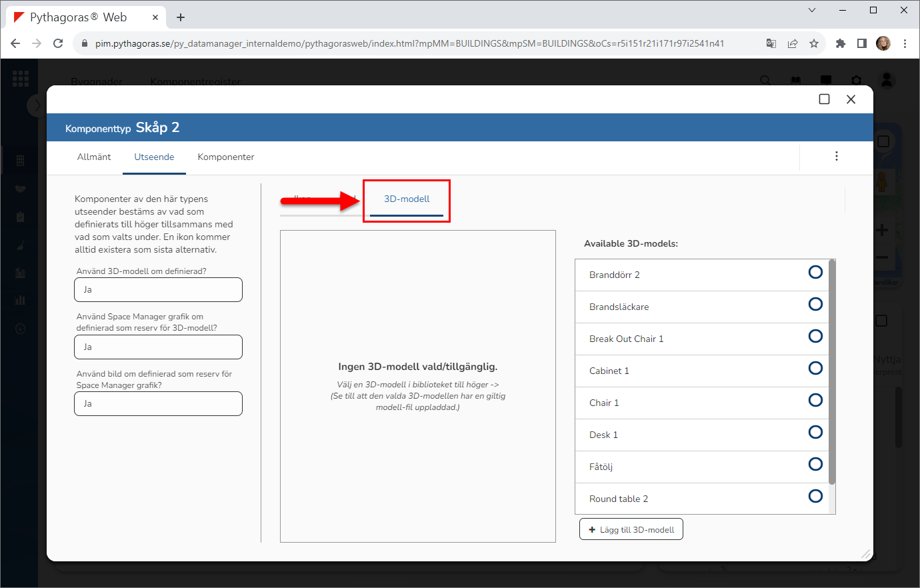Open 'Använd bild om definierad' dropdown
The width and height of the screenshot is (920, 588).
coord(158,404)
